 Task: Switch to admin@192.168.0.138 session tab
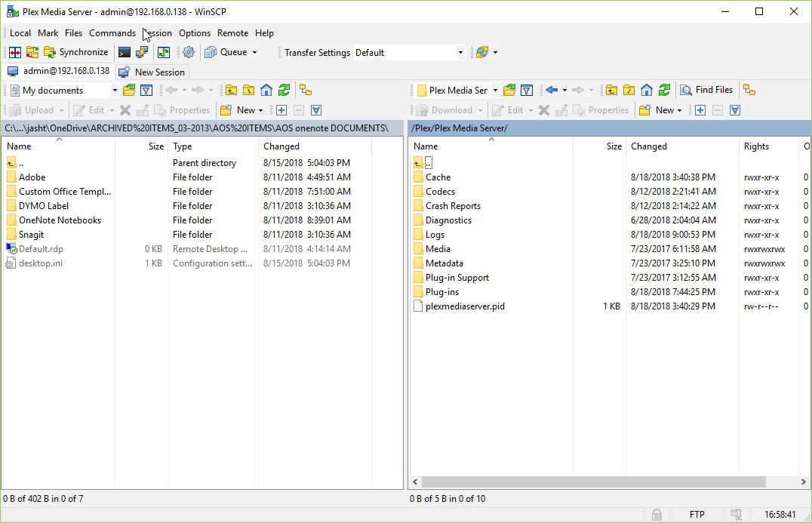(59, 71)
